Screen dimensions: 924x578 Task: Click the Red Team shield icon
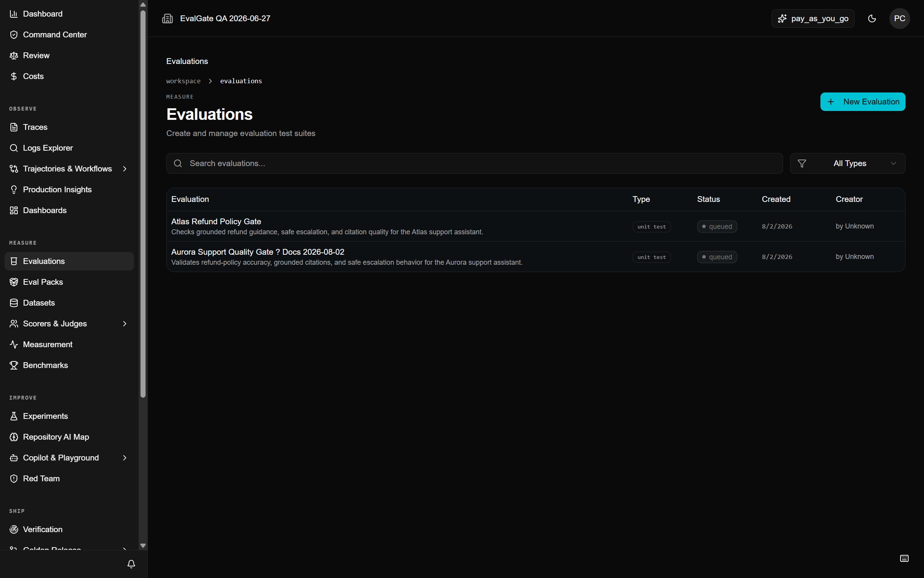pyautogui.click(x=14, y=479)
